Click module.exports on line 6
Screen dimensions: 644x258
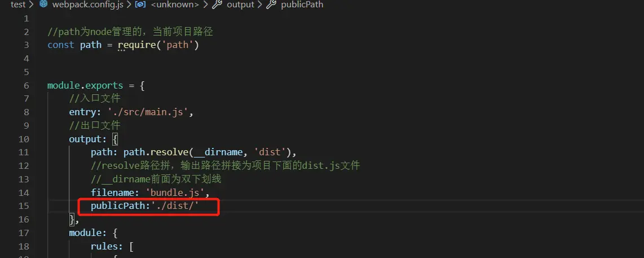point(85,86)
